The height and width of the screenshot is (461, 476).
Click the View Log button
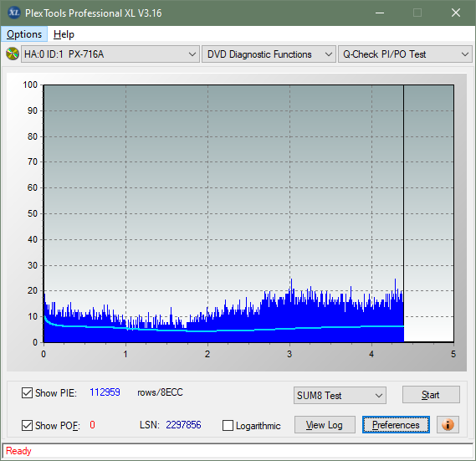click(x=325, y=424)
